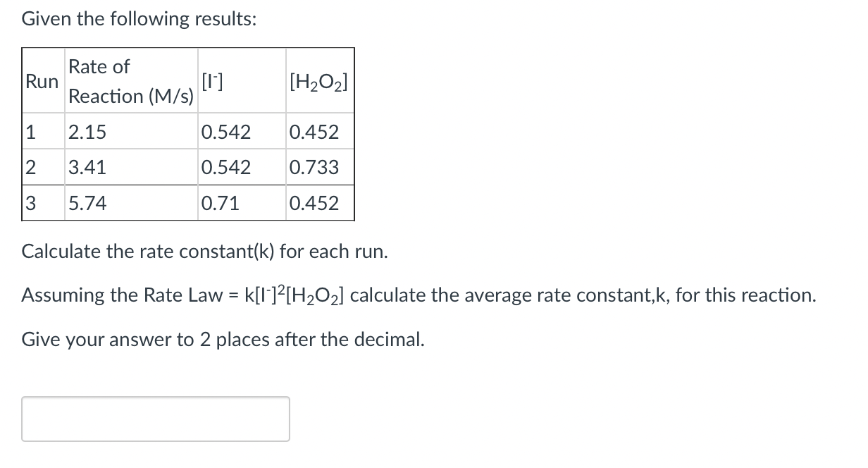Click run number 1 cell
Viewport: 868px width, 468px height.
click(x=30, y=132)
